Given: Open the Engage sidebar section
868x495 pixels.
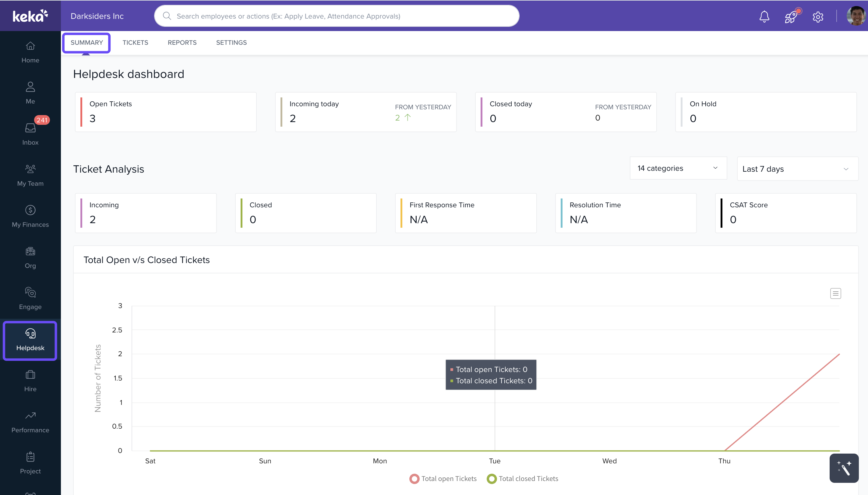Looking at the screenshot, I should [x=30, y=298].
